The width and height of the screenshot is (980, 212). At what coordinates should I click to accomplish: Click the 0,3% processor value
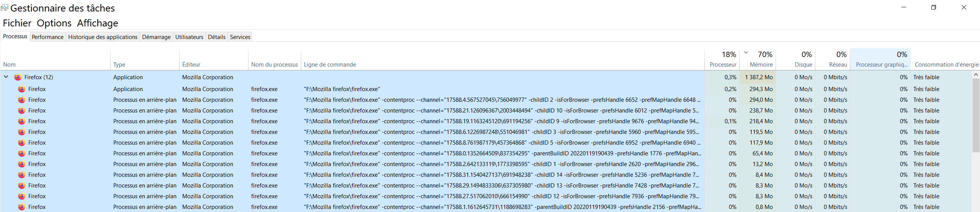tap(730, 77)
